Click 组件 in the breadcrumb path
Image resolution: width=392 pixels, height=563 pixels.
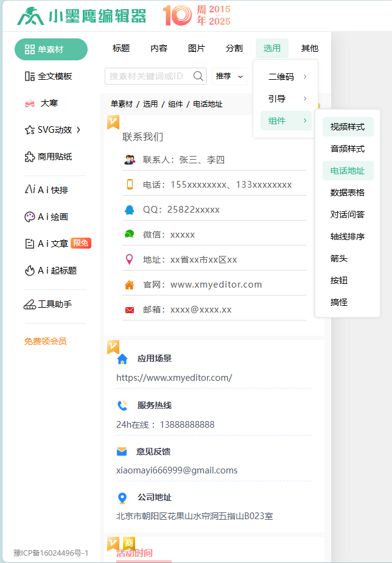[175, 104]
